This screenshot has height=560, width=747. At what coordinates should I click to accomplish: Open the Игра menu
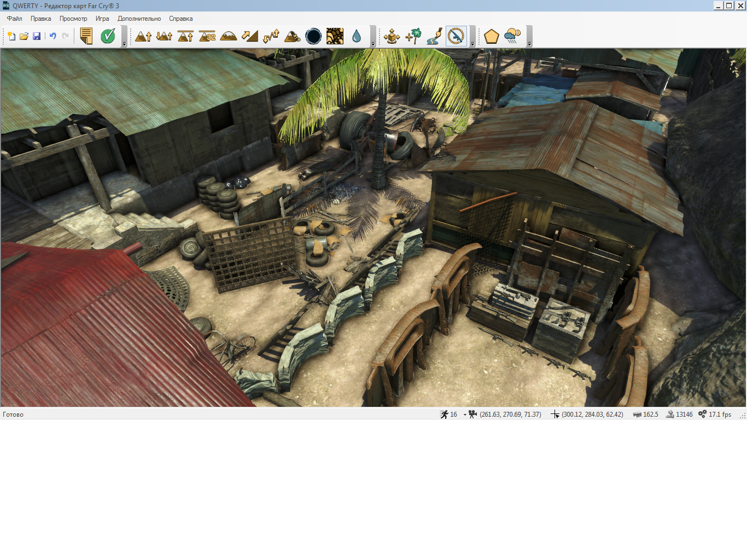coord(102,19)
